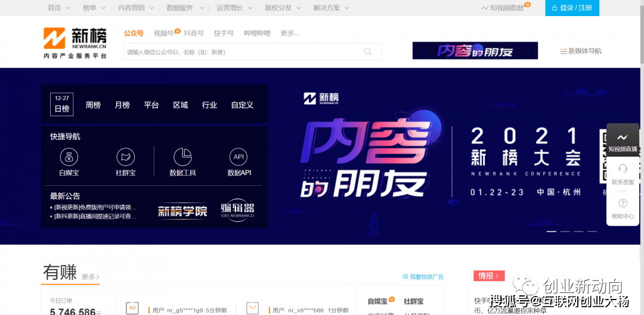Switch to 月榜 ranking
644x315 pixels.
pyautogui.click(x=122, y=105)
